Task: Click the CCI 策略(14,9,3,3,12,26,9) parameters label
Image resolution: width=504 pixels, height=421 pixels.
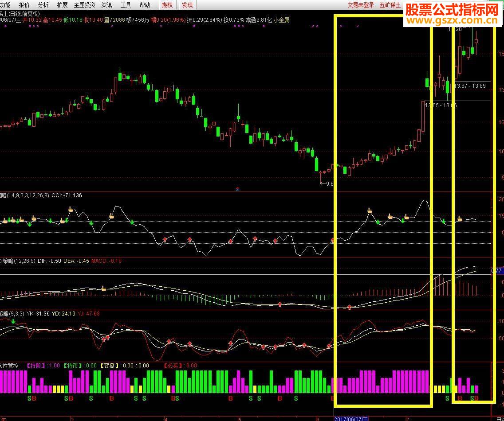Action: (x=24, y=195)
